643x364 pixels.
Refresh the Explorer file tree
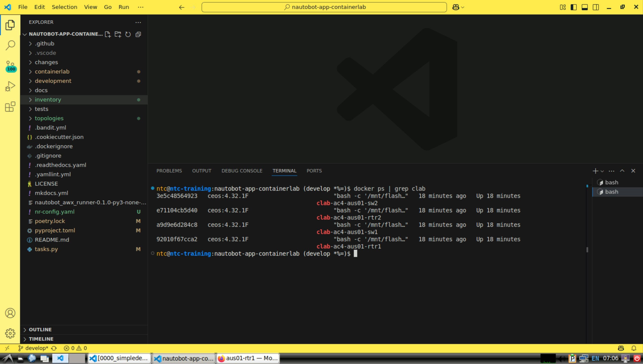click(128, 34)
